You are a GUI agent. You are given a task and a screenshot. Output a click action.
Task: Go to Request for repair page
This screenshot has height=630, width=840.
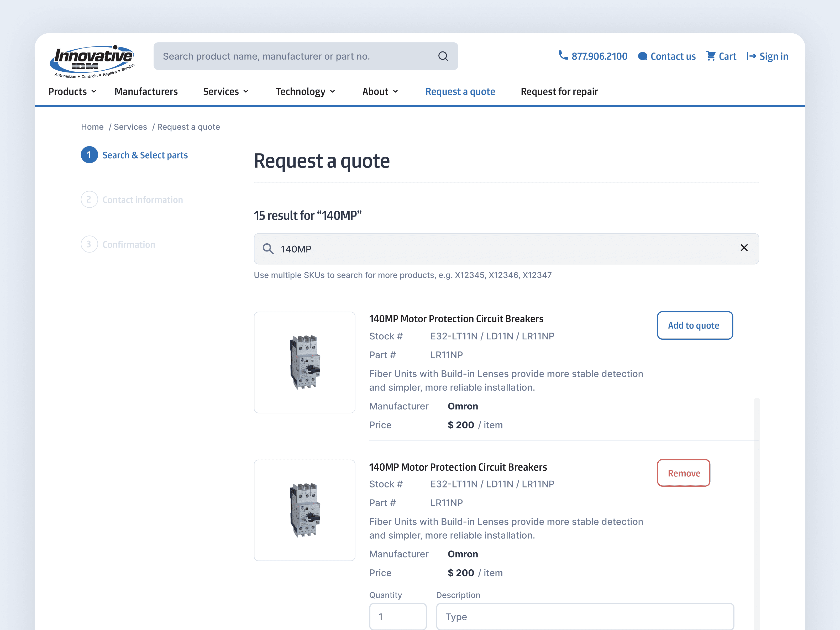[559, 92]
